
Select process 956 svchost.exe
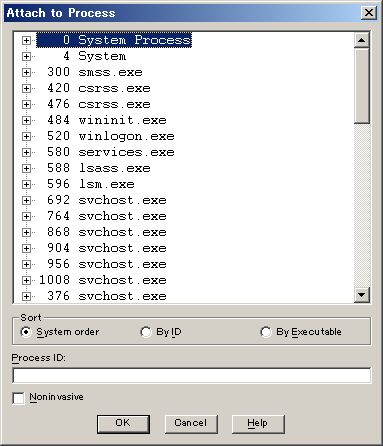pyautogui.click(x=101, y=264)
